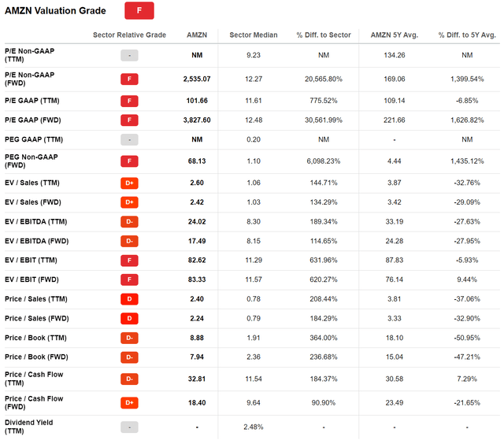Click the 5Y difference value 1,626.82%
Screen dimensions: 504x444
point(467,120)
